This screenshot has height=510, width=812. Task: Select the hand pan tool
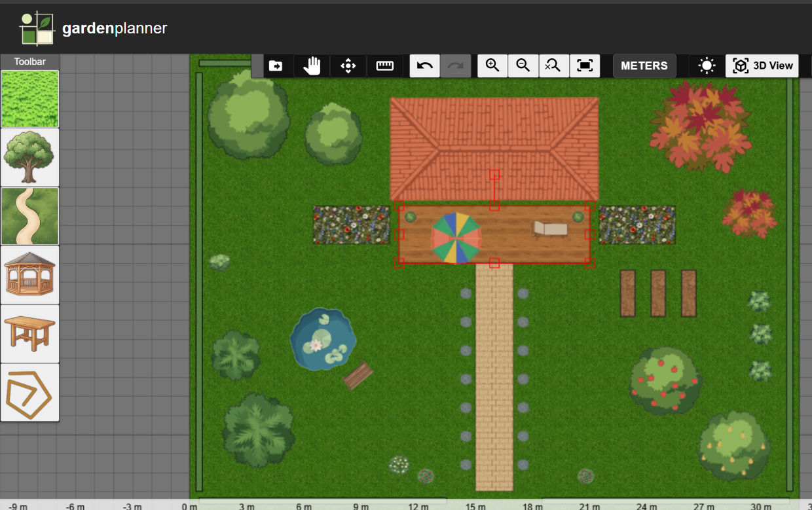tap(312, 65)
